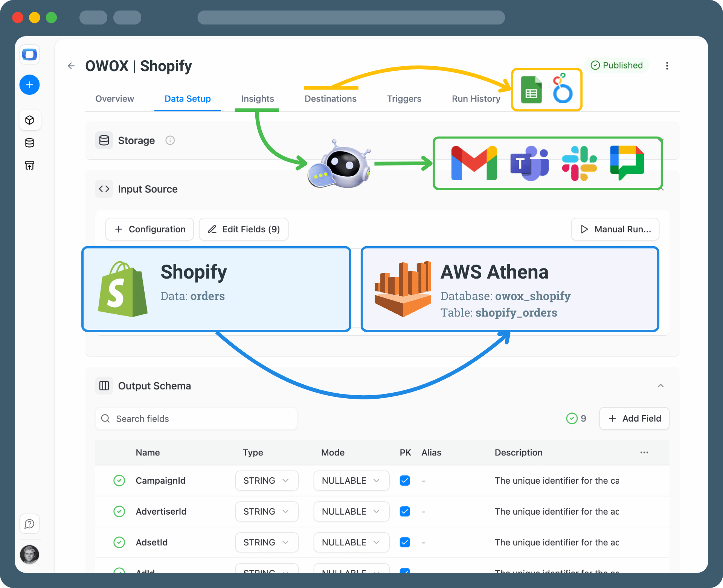The height and width of the screenshot is (588, 723).
Task: Click the back arrow beside OWOX | Shopify
Action: point(71,66)
